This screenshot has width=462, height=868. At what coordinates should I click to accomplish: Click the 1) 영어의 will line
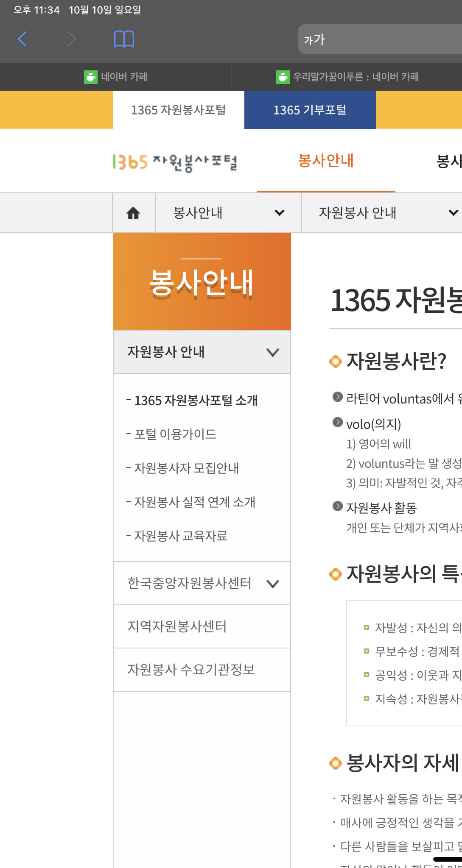click(x=379, y=444)
